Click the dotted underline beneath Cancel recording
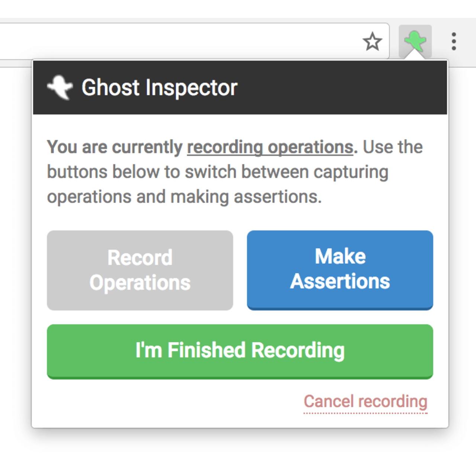 (x=366, y=412)
